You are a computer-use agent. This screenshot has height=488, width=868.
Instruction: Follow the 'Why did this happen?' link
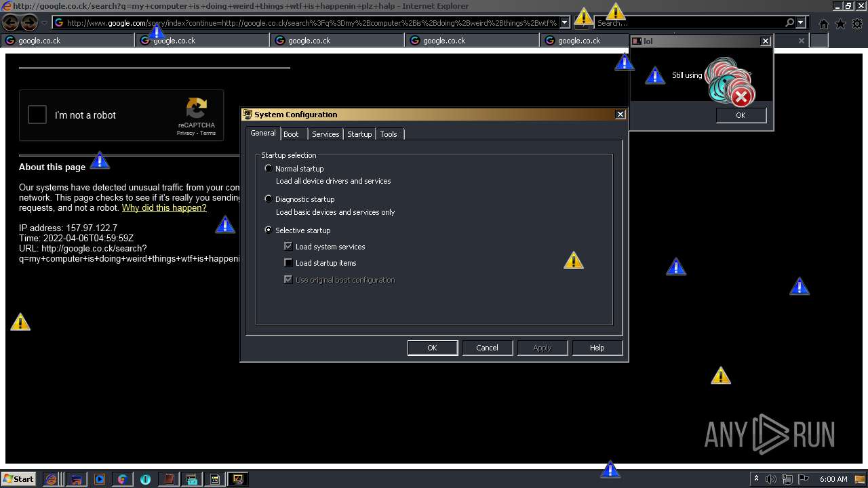[x=164, y=208]
